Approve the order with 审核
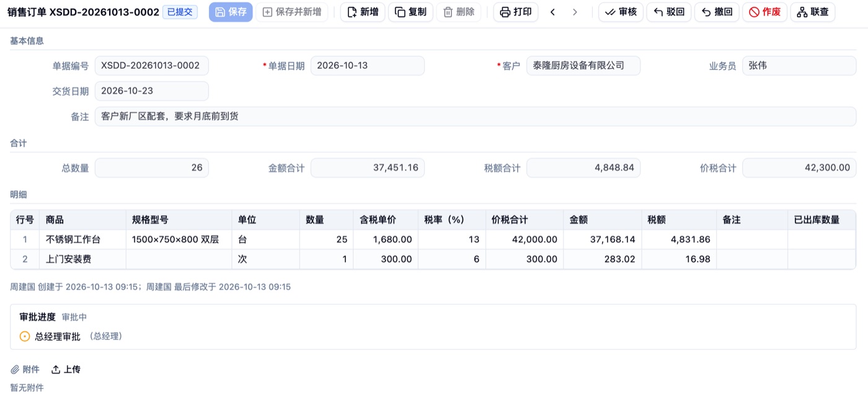 pos(621,12)
